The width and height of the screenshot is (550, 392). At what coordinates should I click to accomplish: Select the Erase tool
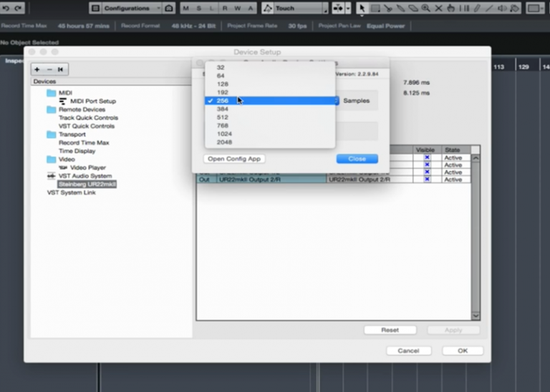click(413, 9)
